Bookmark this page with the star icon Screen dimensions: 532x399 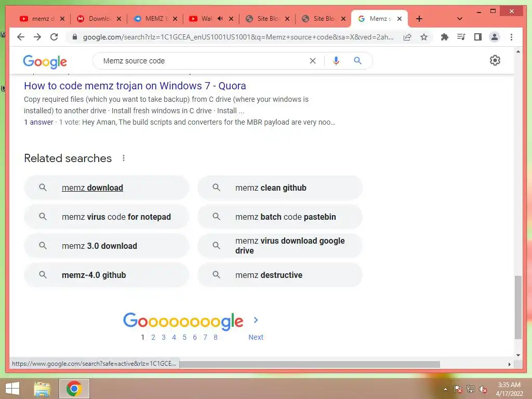pyautogui.click(x=424, y=37)
